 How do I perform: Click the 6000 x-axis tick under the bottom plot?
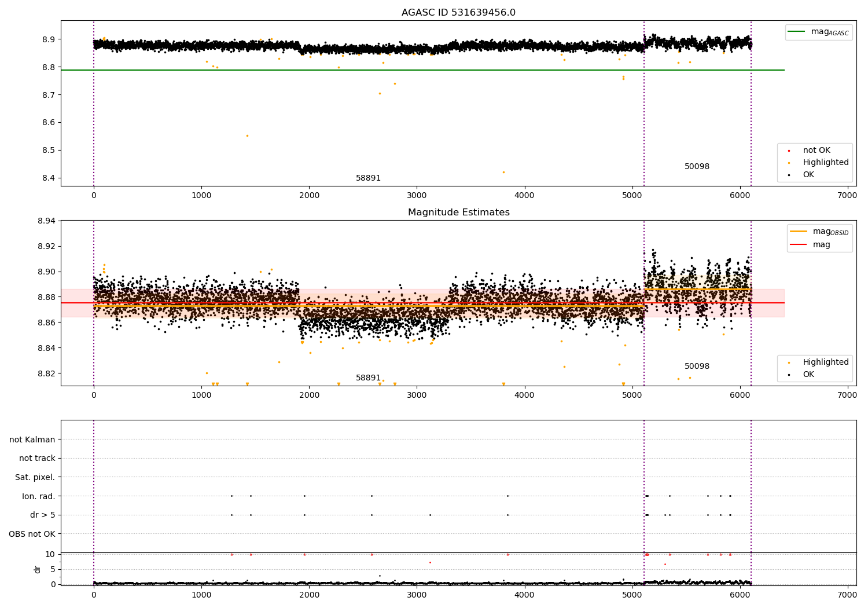pyautogui.click(x=740, y=595)
